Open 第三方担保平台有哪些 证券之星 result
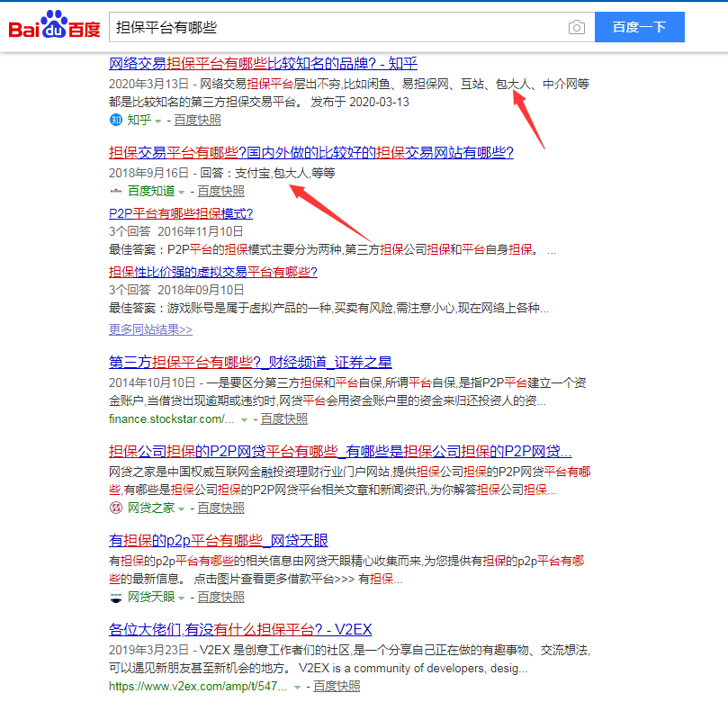Viewport: 728px width, 702px height. 250,363
